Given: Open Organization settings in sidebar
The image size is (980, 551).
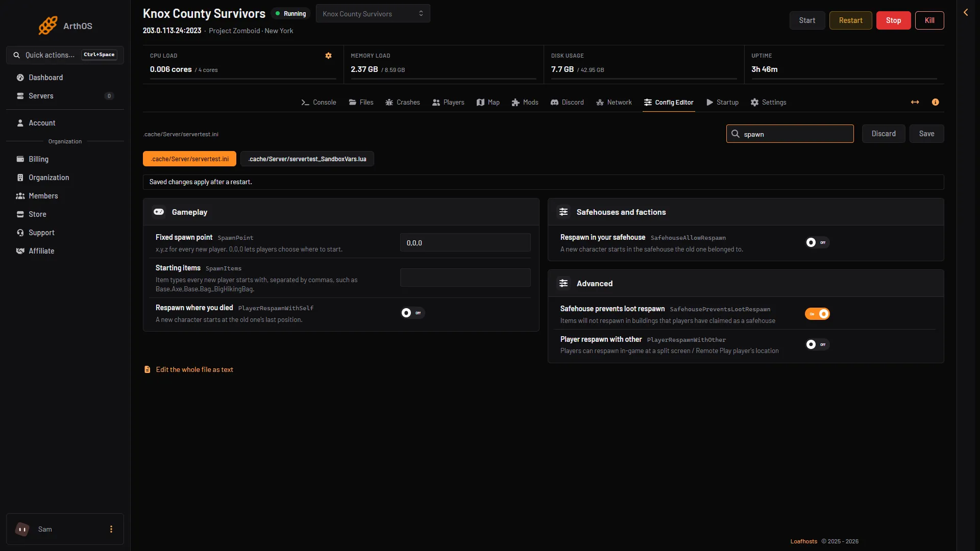Looking at the screenshot, I should (65, 178).
